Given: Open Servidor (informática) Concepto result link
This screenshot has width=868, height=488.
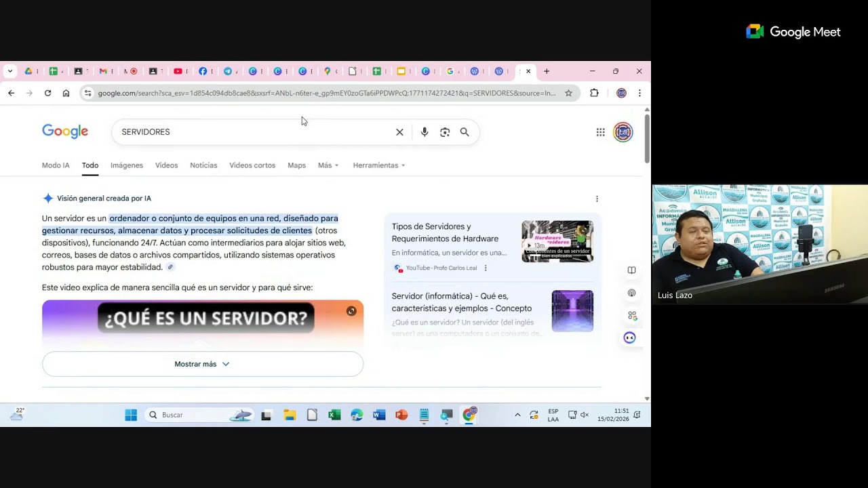Looking at the screenshot, I should point(462,302).
